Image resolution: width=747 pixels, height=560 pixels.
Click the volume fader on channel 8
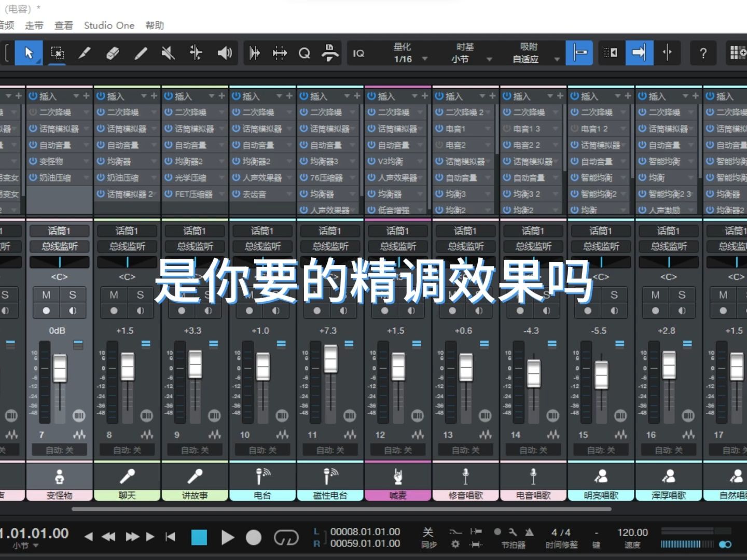pyautogui.click(x=128, y=366)
